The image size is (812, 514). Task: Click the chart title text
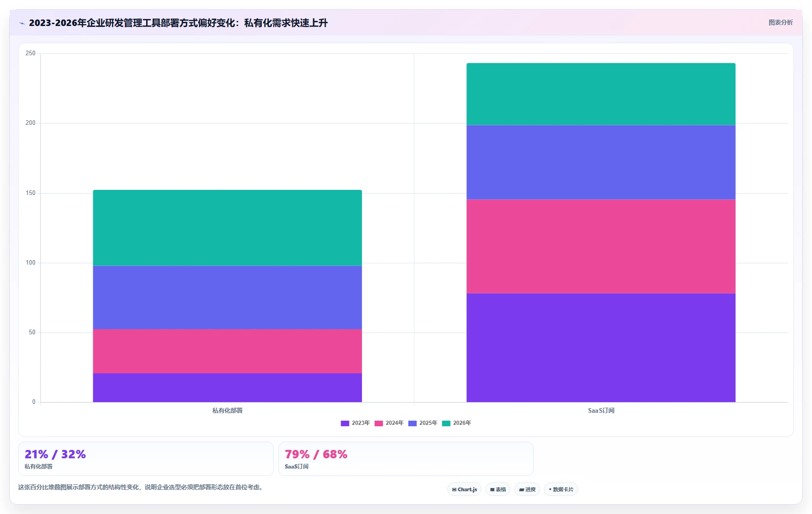[178, 23]
